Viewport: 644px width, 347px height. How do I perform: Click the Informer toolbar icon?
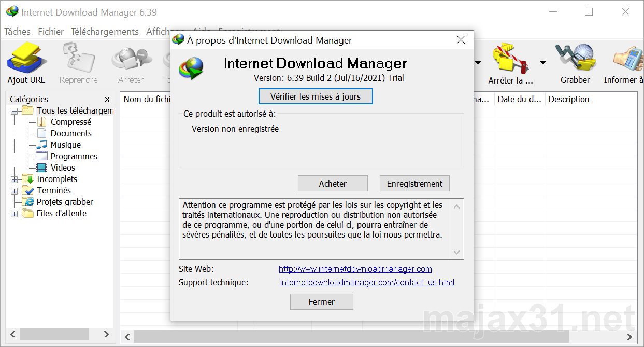(x=628, y=58)
